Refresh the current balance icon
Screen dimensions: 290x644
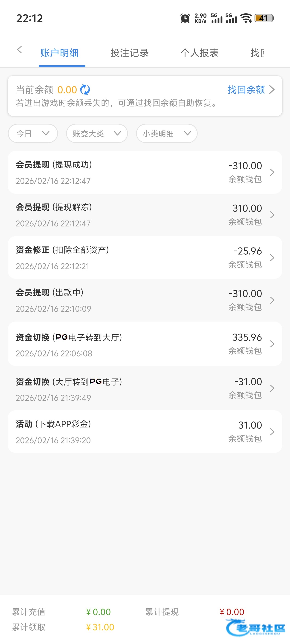coord(85,90)
